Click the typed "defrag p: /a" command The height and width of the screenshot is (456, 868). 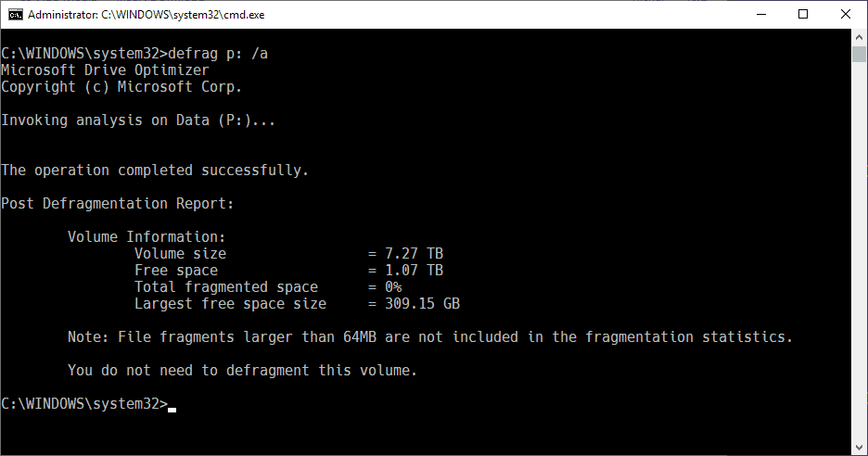pos(218,53)
